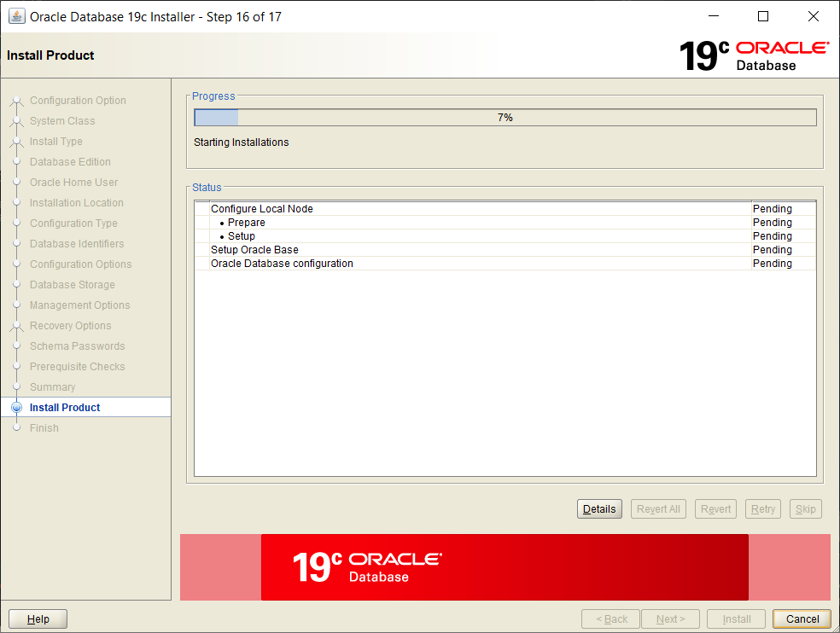Image resolution: width=840 pixels, height=633 pixels.
Task: Click the Details button
Action: [x=599, y=508]
